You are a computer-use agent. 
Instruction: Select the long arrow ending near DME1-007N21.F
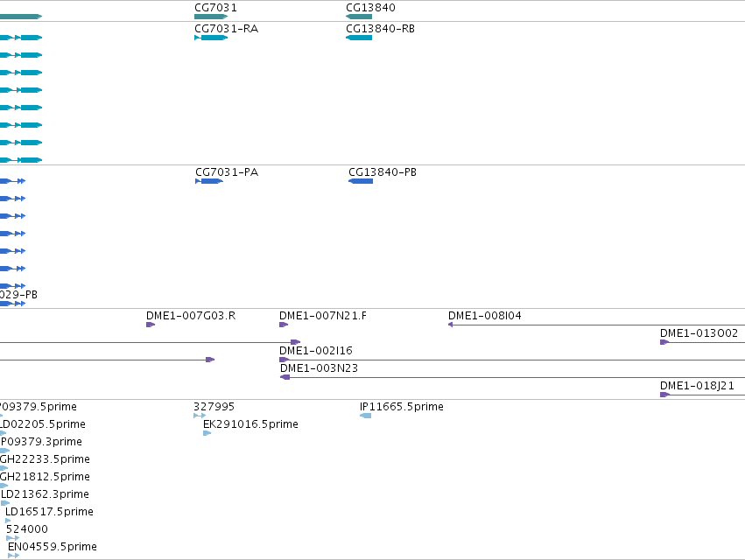(151, 342)
